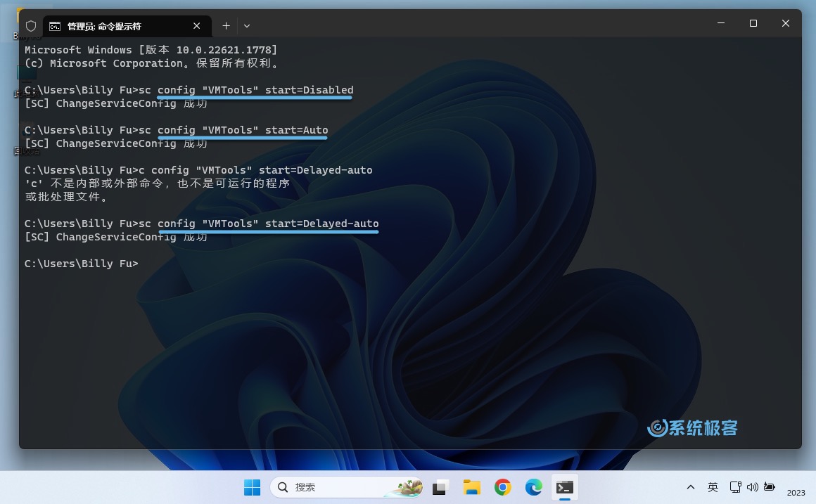Show hidden system tray icons
Image resolution: width=816 pixels, height=504 pixels.
[x=691, y=487]
